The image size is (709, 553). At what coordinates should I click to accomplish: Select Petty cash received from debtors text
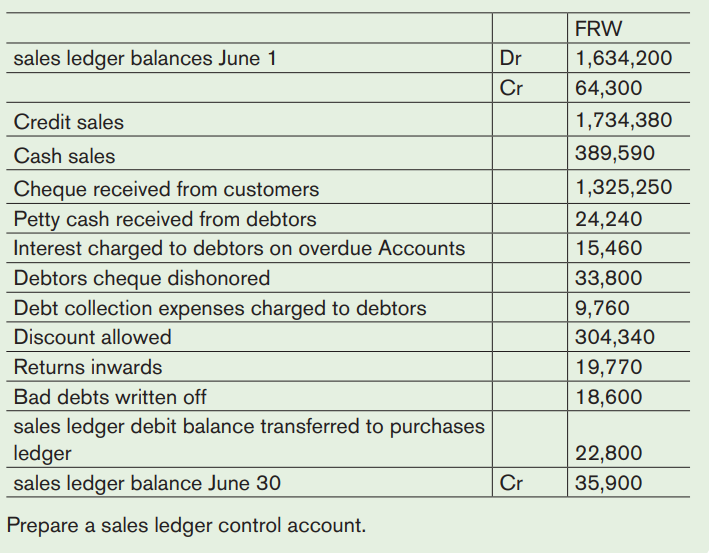tap(165, 219)
